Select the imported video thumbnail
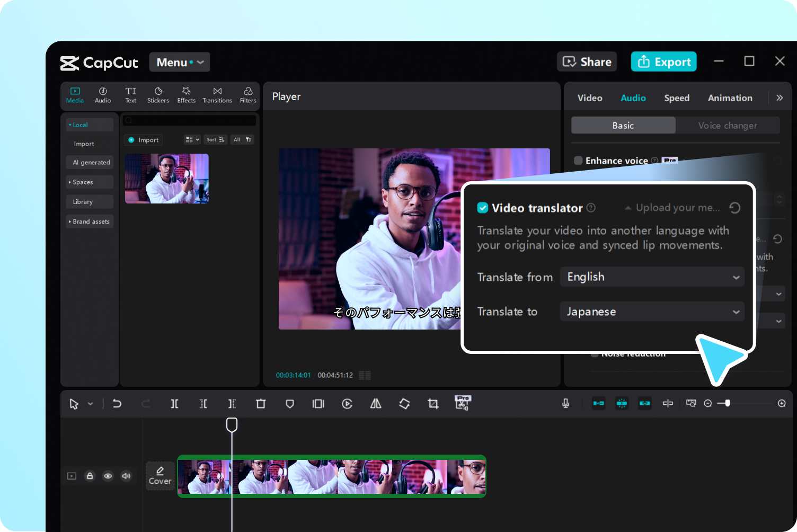The width and height of the screenshot is (797, 532). pyautogui.click(x=167, y=179)
